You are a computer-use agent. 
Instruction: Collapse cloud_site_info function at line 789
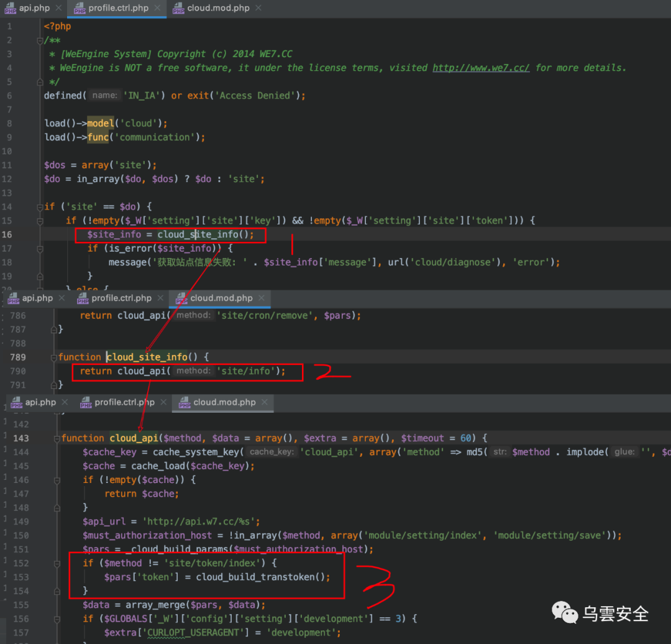(54, 357)
